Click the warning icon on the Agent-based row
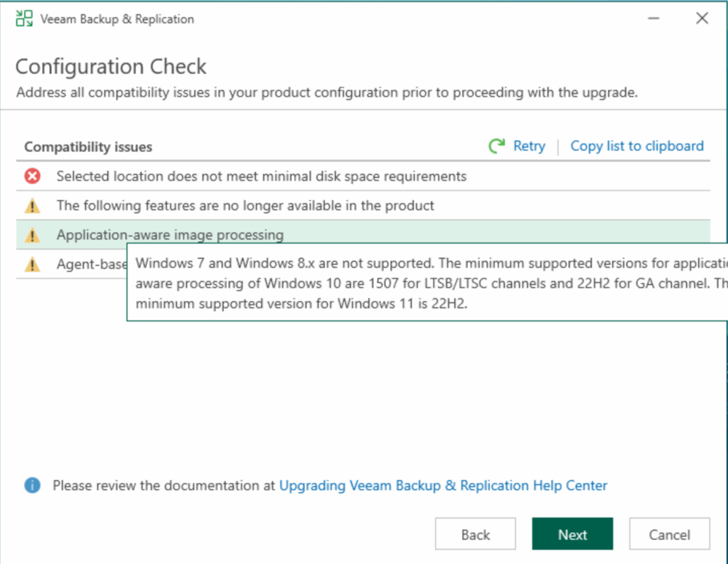728x564 pixels. (x=33, y=265)
